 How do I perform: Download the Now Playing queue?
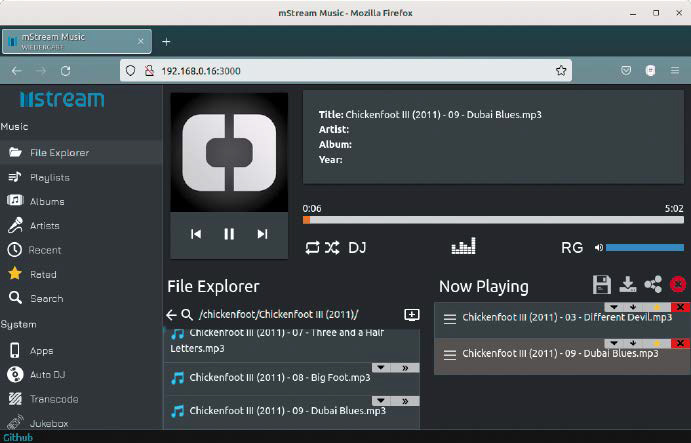click(x=628, y=285)
